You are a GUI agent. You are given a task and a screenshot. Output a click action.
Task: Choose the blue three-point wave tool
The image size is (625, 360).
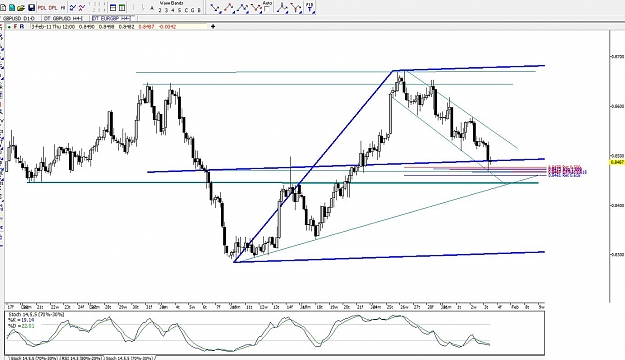242,8
